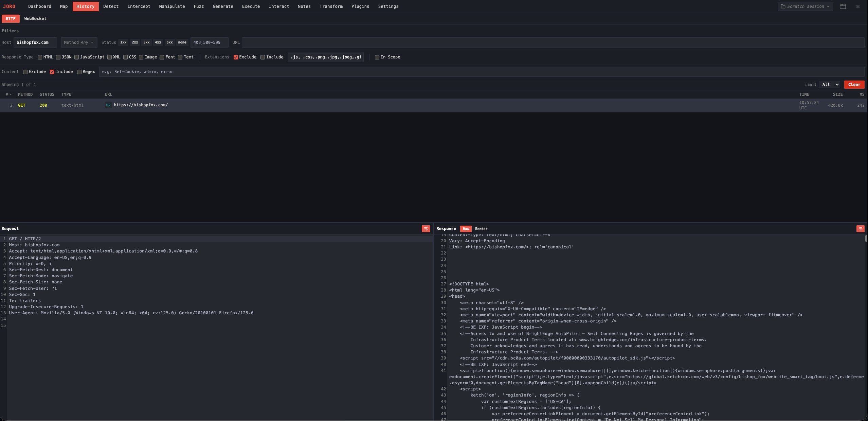
Task: Select the HTTP history sub-tab
Action: pos(11,19)
